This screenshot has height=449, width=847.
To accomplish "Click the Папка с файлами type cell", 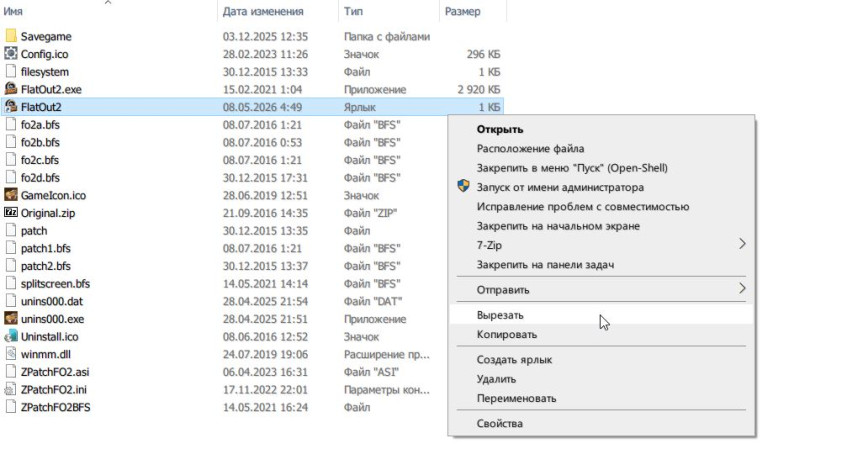I will point(387,36).
